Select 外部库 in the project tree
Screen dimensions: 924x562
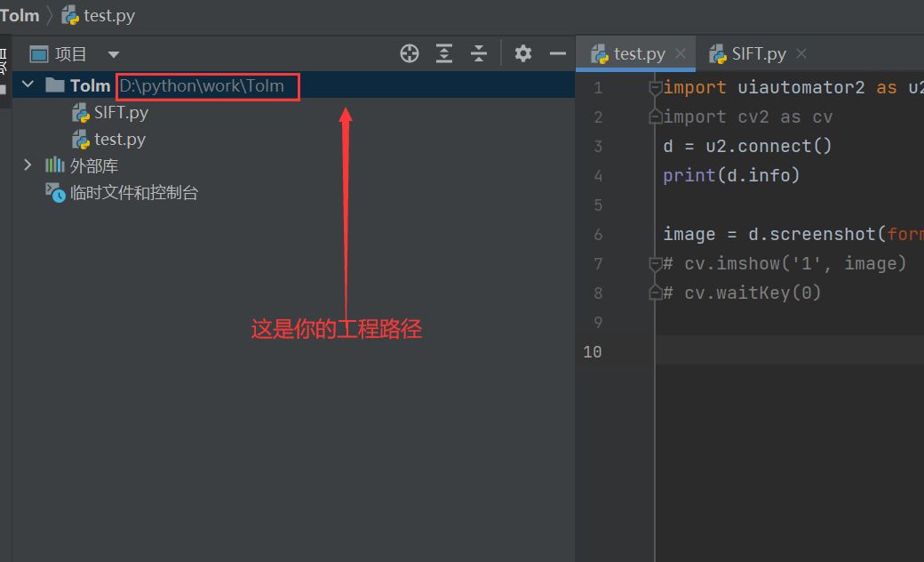click(94, 165)
